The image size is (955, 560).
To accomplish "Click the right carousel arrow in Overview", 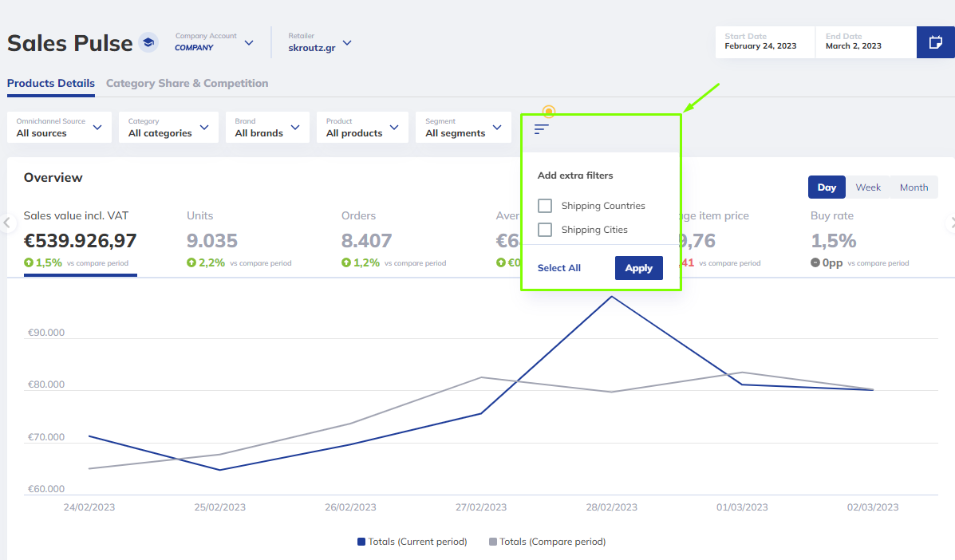I will pyautogui.click(x=949, y=223).
